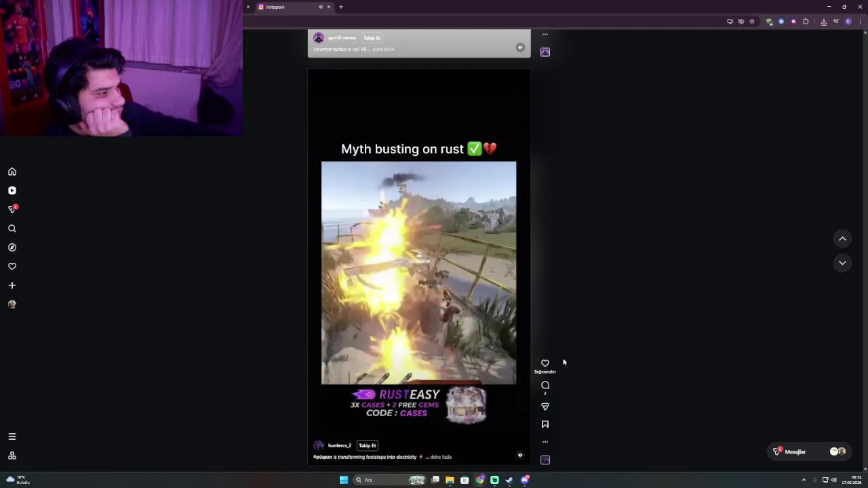This screenshot has width=868, height=488.
Task: Save the Rust reel with bookmark
Action: [x=545, y=424]
